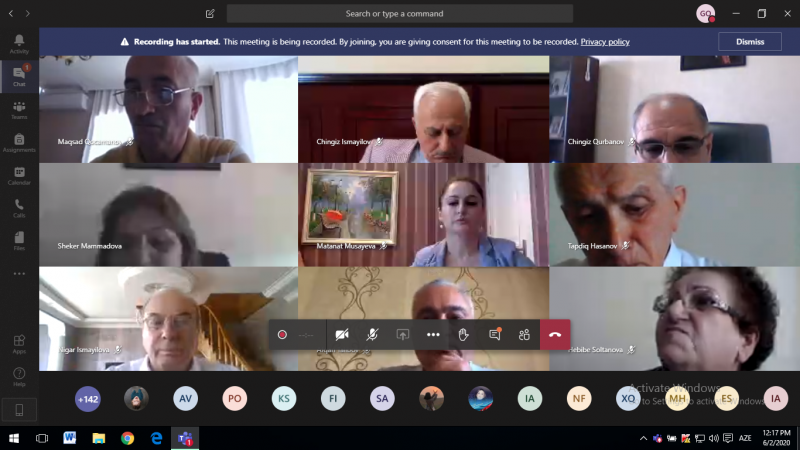Click the search or command box

coord(399,14)
